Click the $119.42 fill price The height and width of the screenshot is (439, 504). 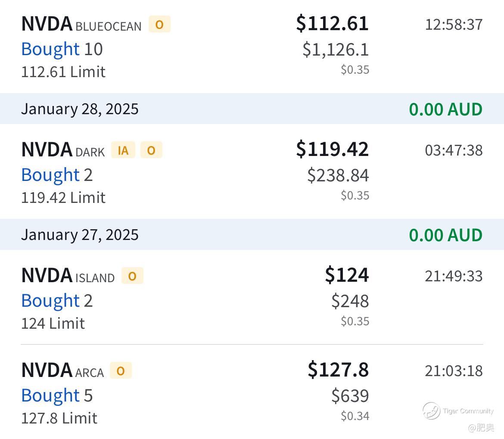332,149
